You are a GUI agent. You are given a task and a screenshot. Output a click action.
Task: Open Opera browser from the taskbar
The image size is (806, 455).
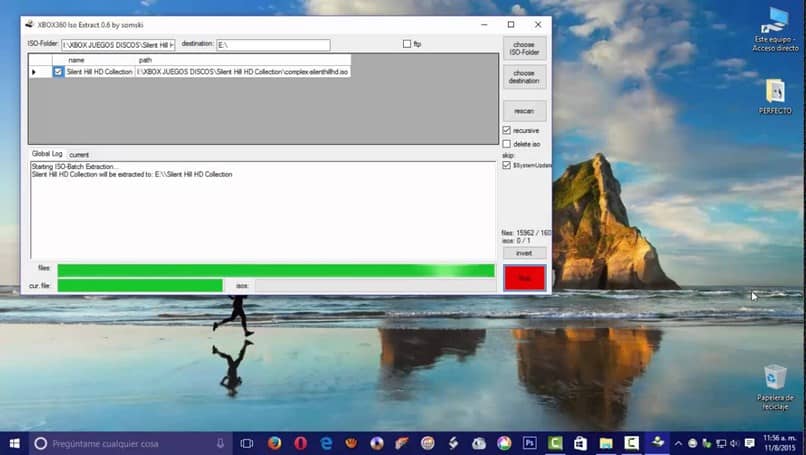pos(301,443)
